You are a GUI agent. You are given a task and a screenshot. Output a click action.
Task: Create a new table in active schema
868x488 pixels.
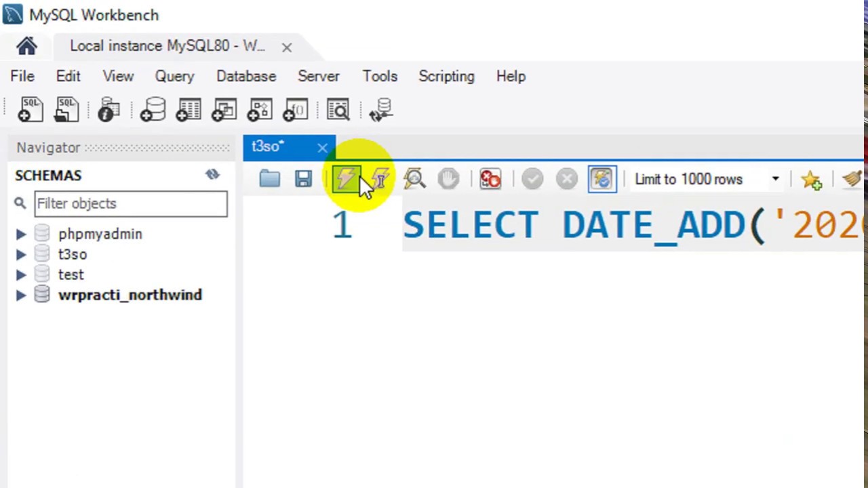pyautogui.click(x=188, y=110)
